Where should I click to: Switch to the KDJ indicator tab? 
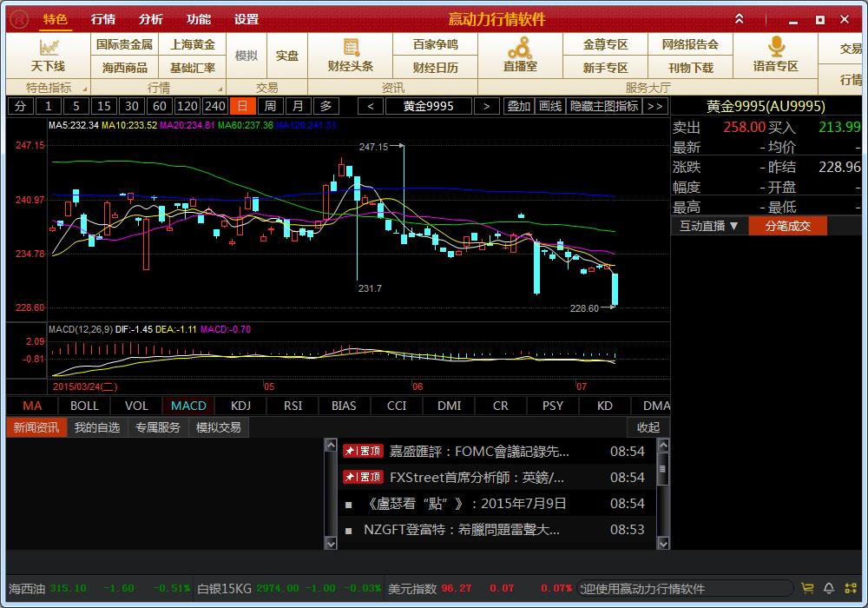[x=240, y=406]
